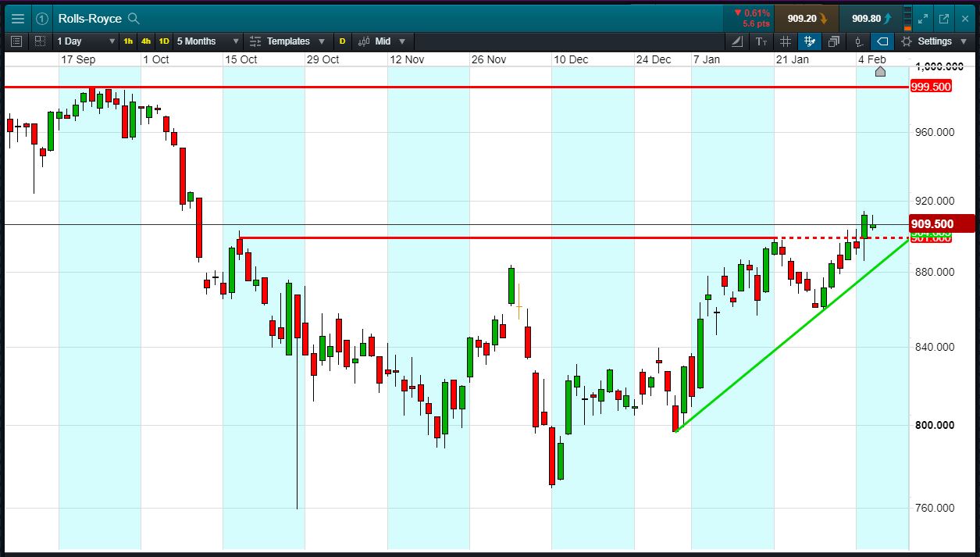Expand the Settings dropdown arrow
Image resolution: width=980 pixels, height=557 pixels.
coord(963,41)
